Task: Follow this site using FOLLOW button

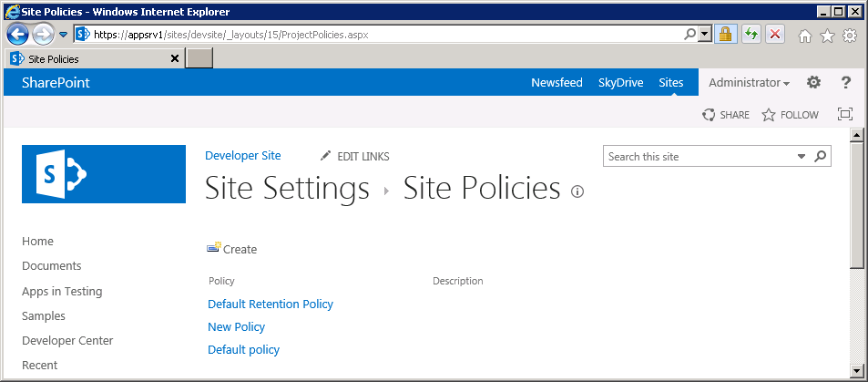Action: point(790,115)
